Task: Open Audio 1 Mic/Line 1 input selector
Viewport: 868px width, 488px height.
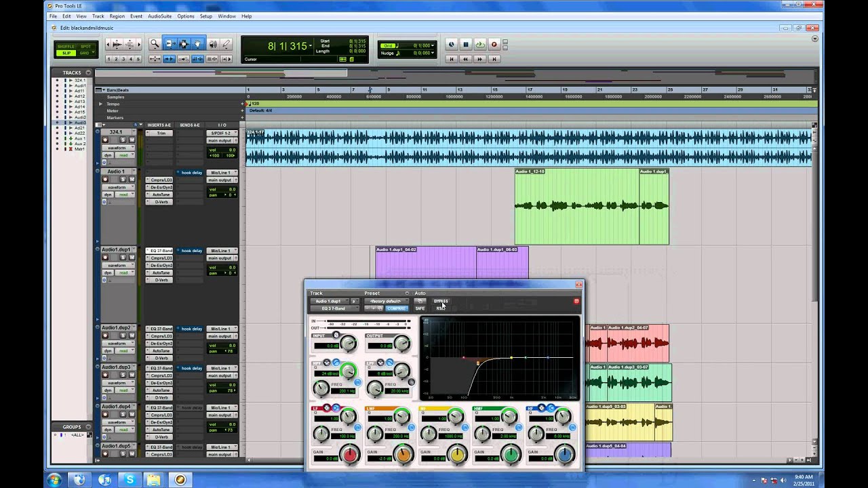Action: (x=222, y=173)
